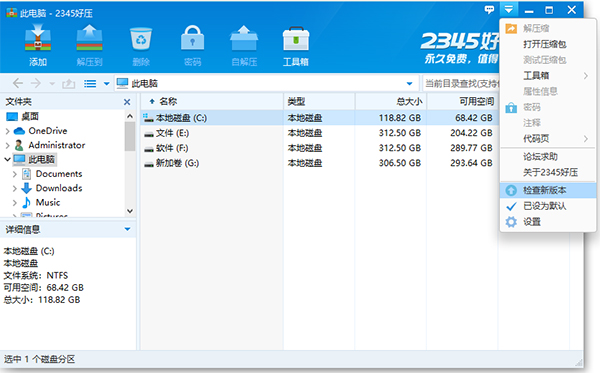The height and width of the screenshot is (373, 600).
Task: Select the 软件 (F:) drive row
Action: 320,148
